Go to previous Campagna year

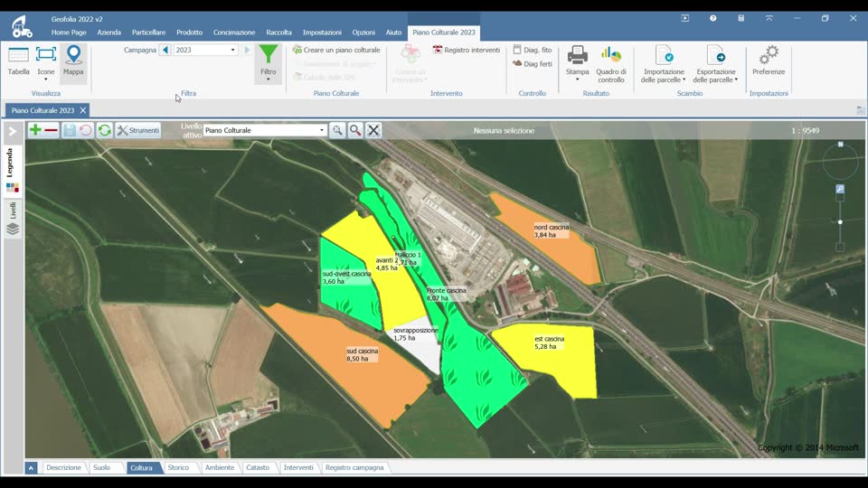tap(165, 50)
